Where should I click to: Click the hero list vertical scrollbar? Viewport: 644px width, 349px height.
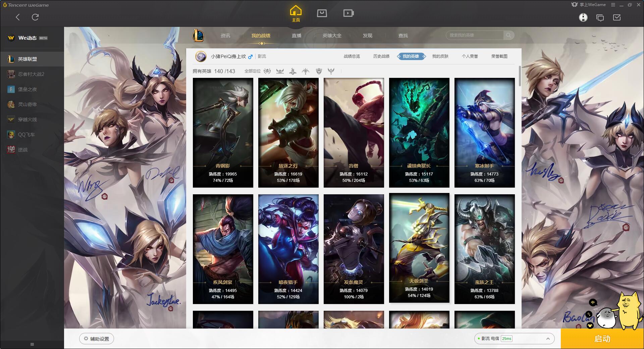coord(520,76)
